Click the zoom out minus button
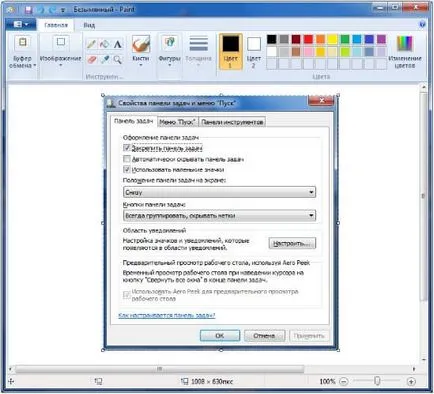The width and height of the screenshot is (434, 394). pos(344,381)
